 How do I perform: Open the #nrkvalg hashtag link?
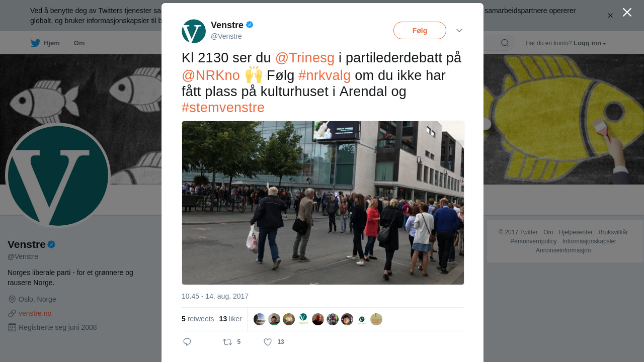point(325,75)
